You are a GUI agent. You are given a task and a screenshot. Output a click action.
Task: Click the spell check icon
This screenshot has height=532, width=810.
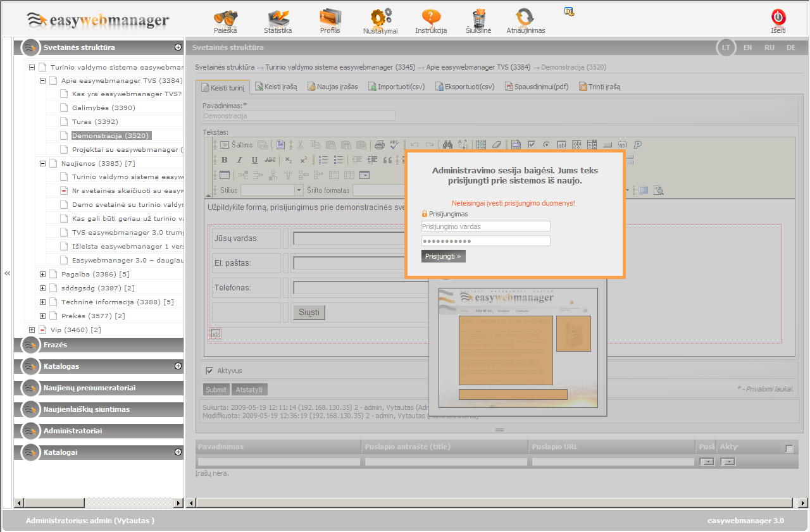click(x=394, y=144)
